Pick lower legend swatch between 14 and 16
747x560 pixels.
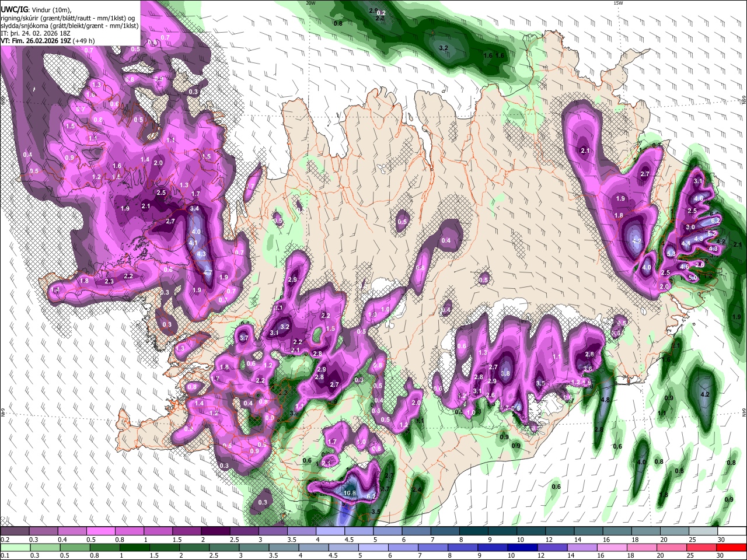pyautogui.click(x=582, y=547)
